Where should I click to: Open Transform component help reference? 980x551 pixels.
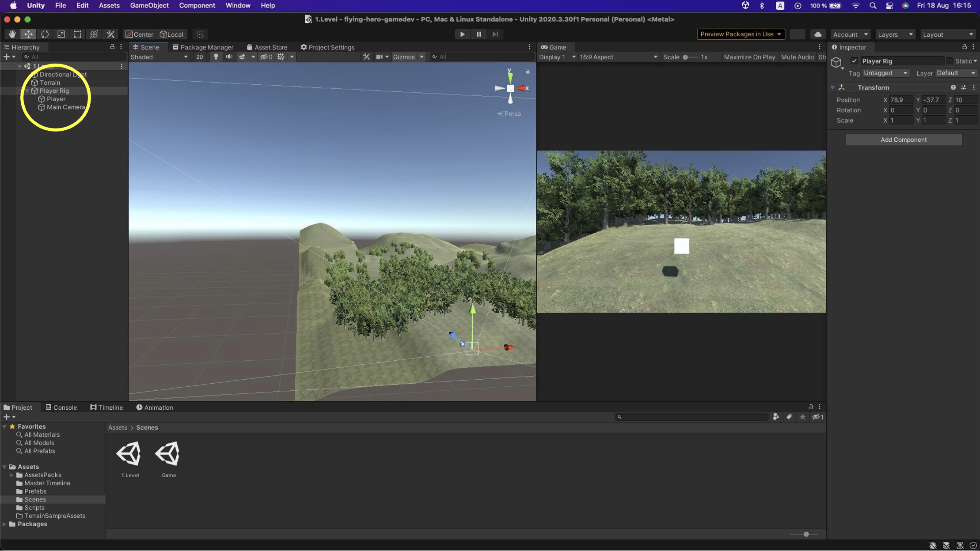953,87
